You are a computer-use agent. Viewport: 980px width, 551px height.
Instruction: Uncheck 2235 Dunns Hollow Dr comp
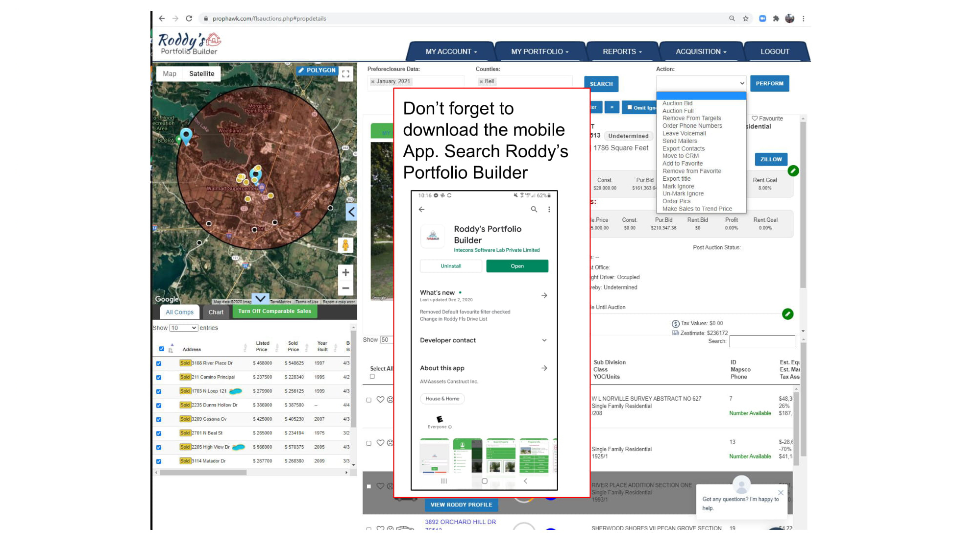(159, 406)
